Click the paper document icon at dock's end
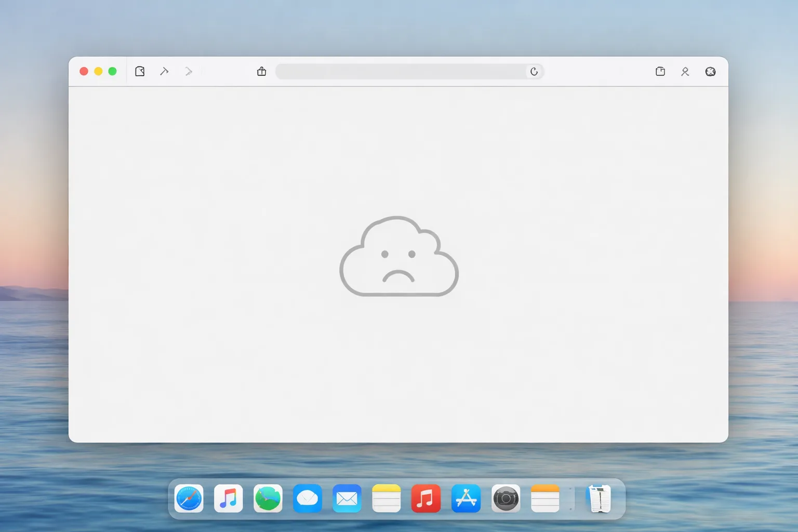 click(599, 499)
